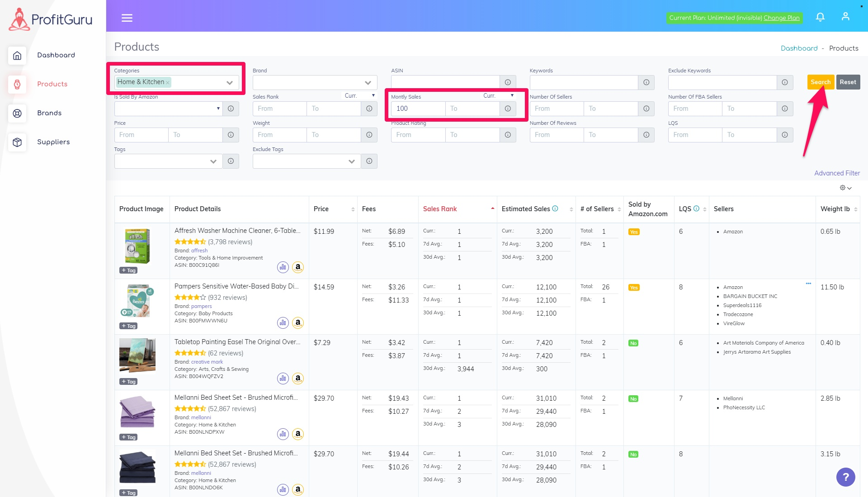Viewport: 868px width, 497px height.
Task: Click the Sales Rank info icon
Action: [x=369, y=109]
